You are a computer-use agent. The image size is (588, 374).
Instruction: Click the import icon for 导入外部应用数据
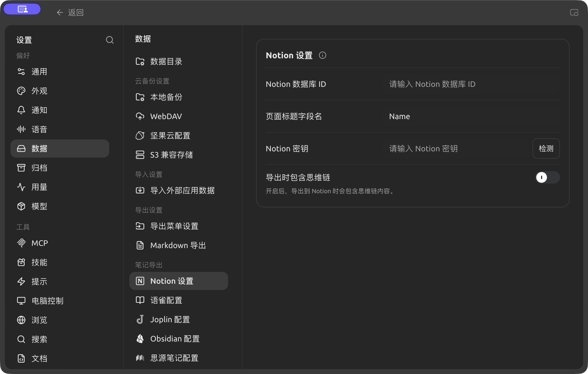[140, 190]
